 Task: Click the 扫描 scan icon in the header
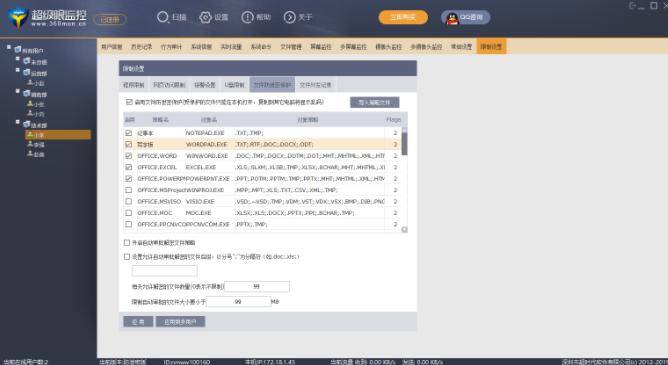tap(163, 17)
